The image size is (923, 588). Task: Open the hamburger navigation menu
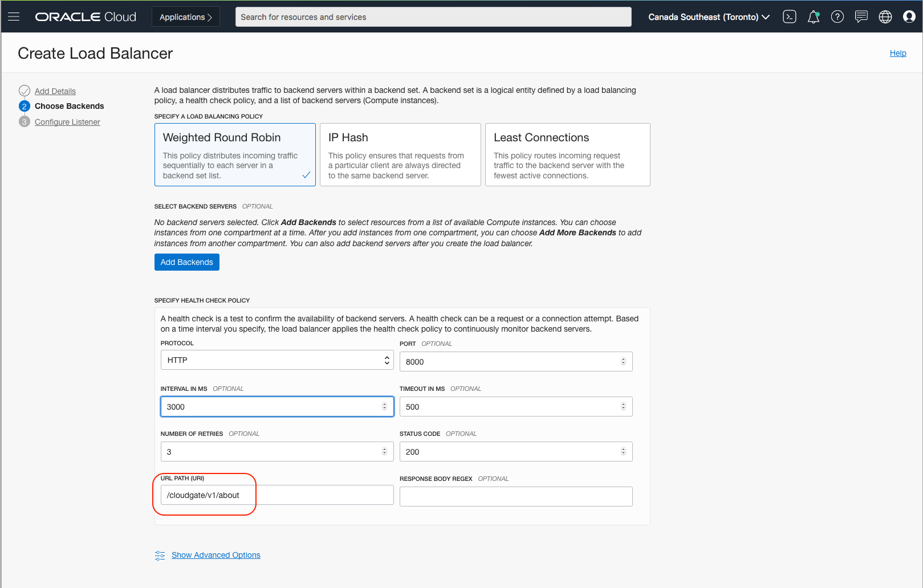point(14,17)
